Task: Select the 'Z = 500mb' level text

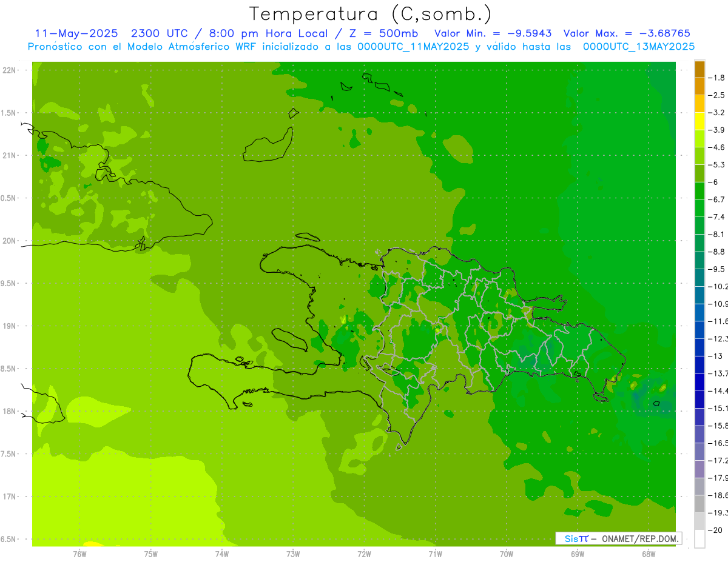Action: pos(383,33)
